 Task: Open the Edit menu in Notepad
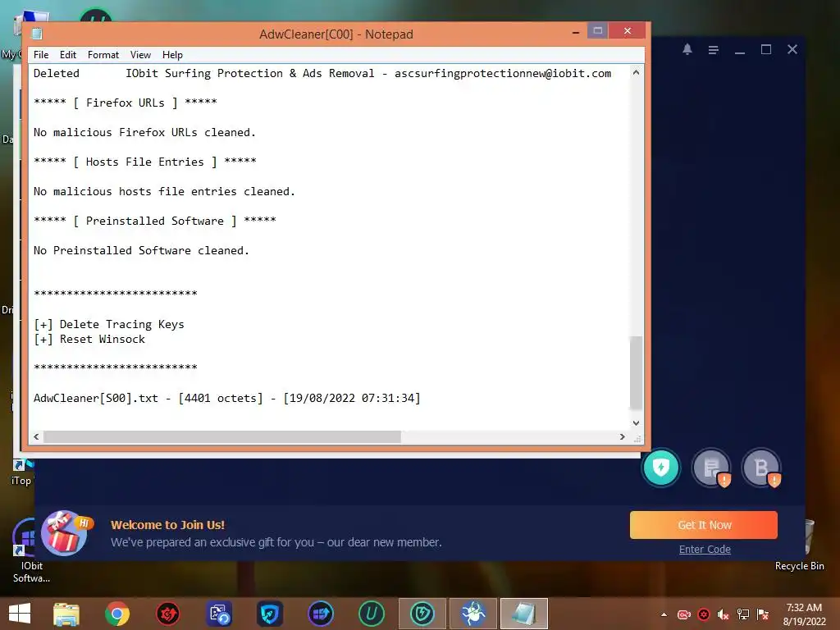(67, 55)
